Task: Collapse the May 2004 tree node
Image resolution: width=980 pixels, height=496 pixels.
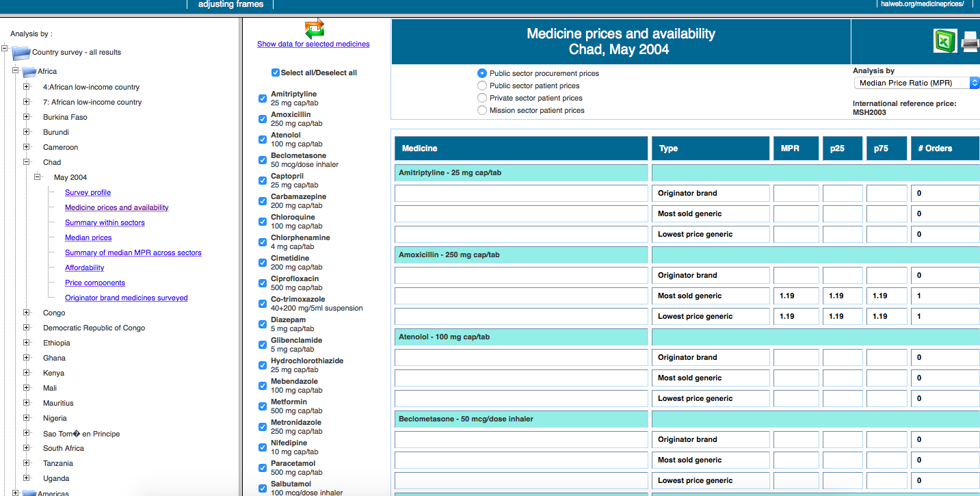Action: coord(38,177)
